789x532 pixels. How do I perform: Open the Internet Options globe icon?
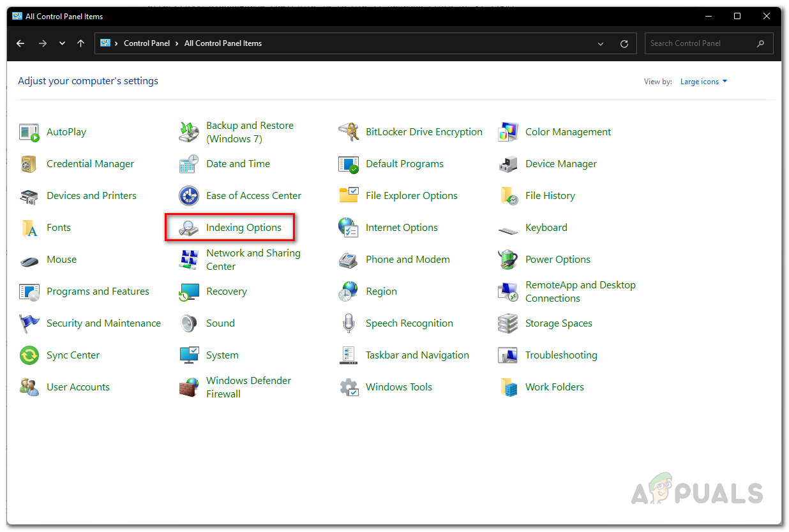tap(349, 228)
